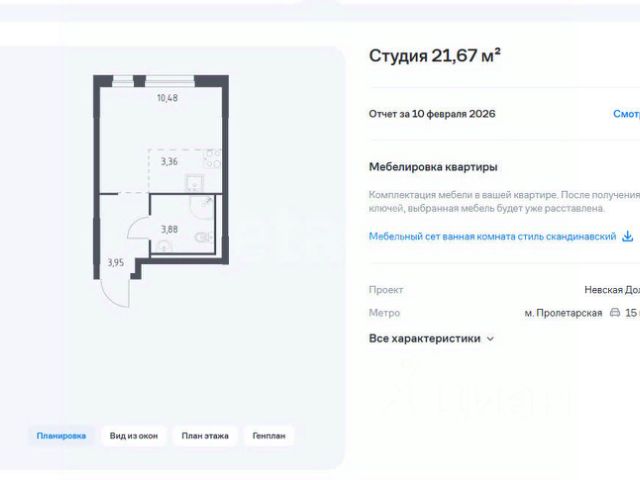Click the Студия 21,67 м² heading
The width and height of the screenshot is (640, 480).
[434, 55]
